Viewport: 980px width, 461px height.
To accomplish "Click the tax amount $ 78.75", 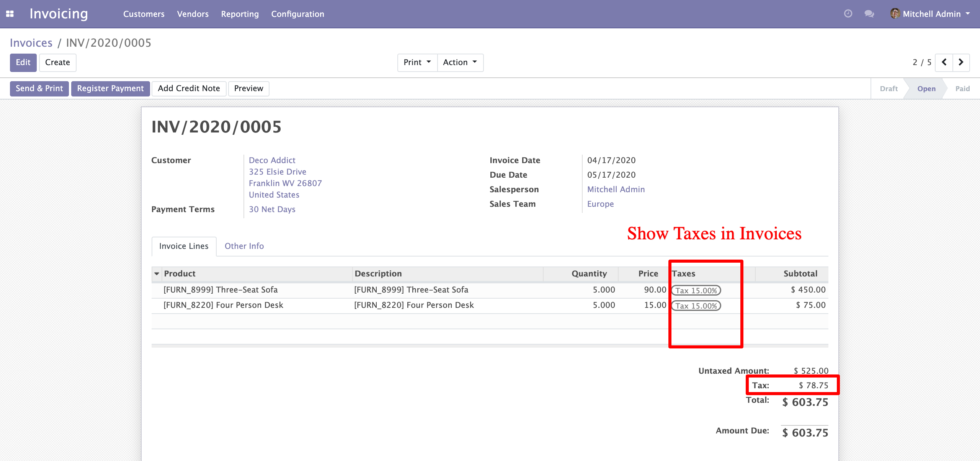I will pos(813,386).
